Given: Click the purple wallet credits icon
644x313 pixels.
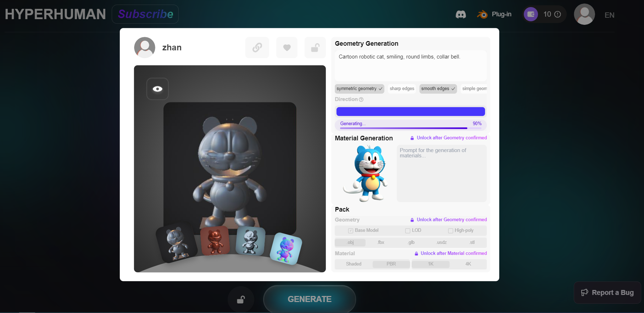Looking at the screenshot, I should [x=531, y=14].
